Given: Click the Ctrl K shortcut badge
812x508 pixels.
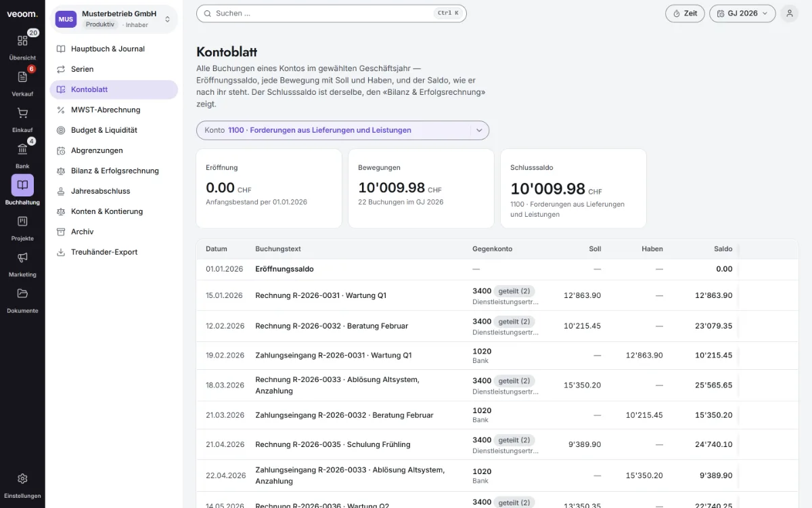Looking at the screenshot, I should [448, 14].
